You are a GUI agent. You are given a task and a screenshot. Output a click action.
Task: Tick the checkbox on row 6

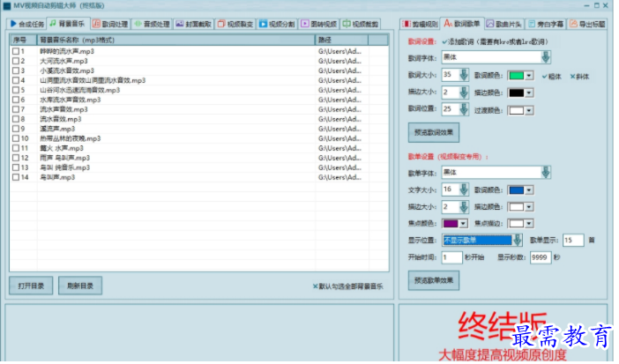(x=16, y=100)
